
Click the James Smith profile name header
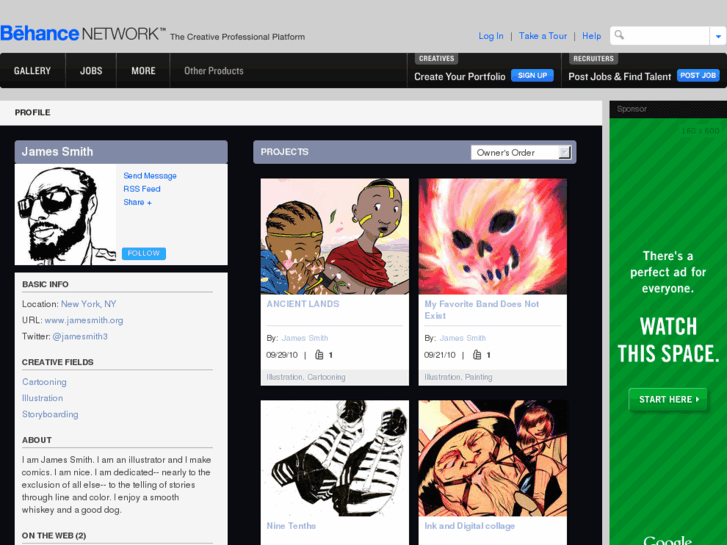point(57,152)
